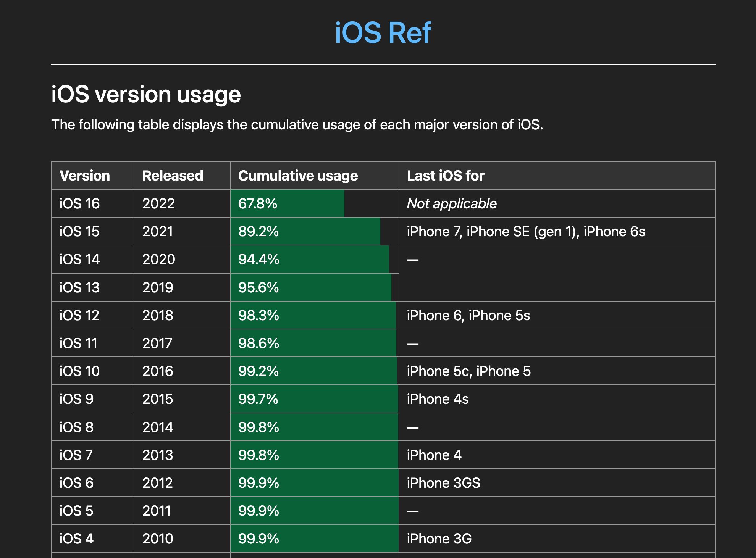
Task: Click the 99.9% usage value for iOS 5
Action: point(258,511)
